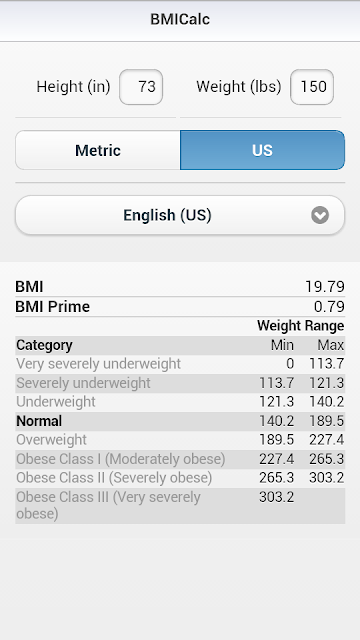Click the dropdown arrow icon beside English (US)
360x640 pixels.
[320, 215]
